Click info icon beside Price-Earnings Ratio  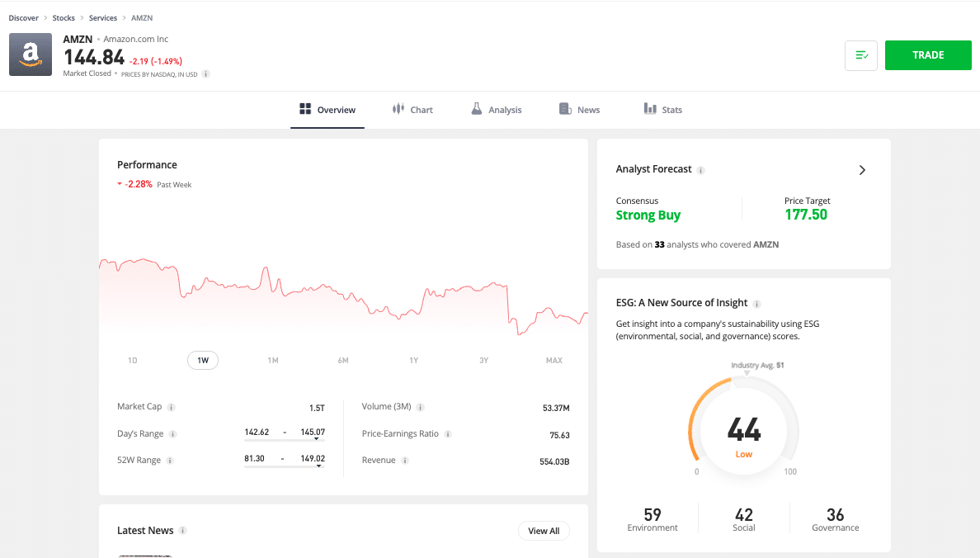[448, 434]
